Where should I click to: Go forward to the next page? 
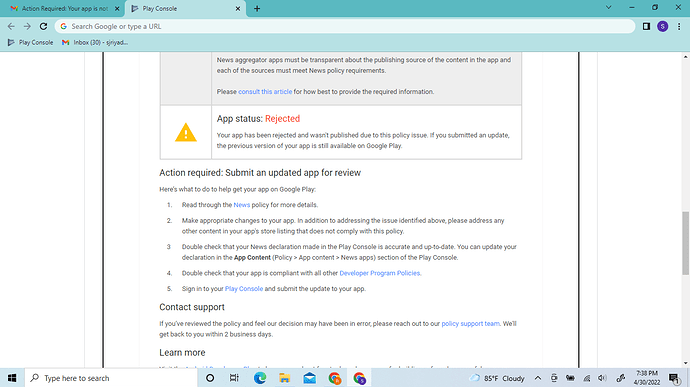27,26
